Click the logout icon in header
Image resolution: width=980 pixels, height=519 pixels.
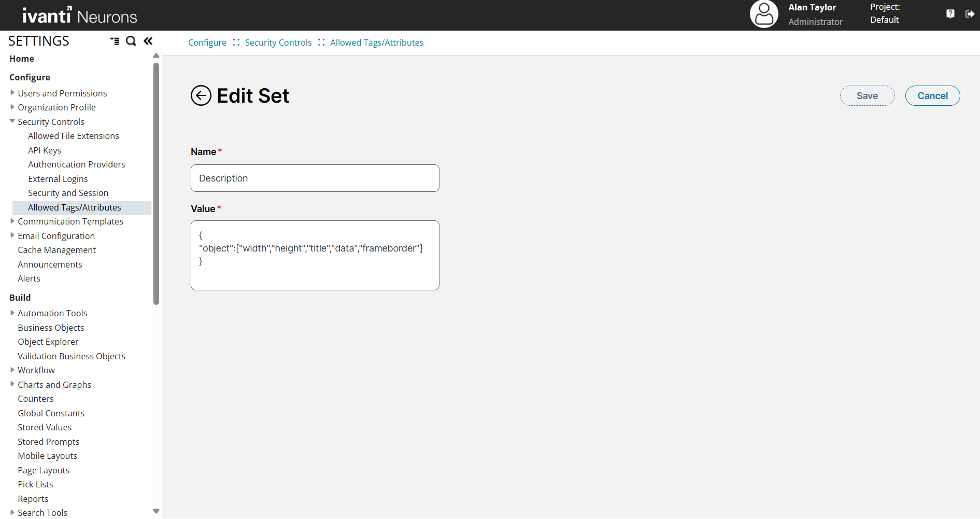[970, 14]
